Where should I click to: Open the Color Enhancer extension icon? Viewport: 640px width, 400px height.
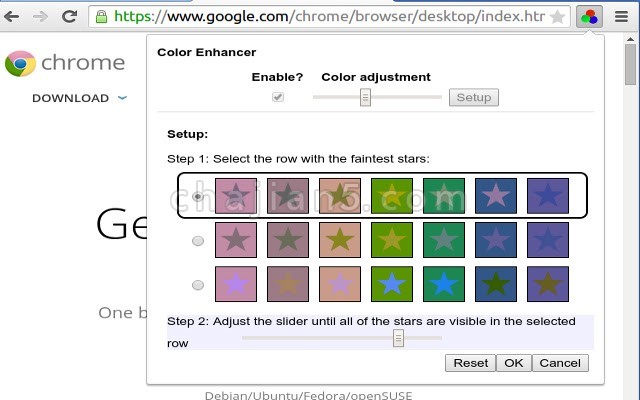[589, 17]
